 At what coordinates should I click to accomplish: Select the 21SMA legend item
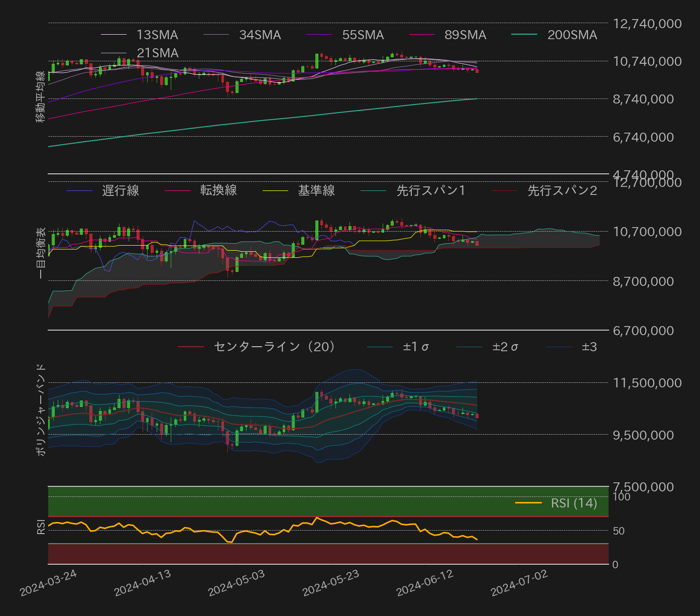[x=139, y=53]
